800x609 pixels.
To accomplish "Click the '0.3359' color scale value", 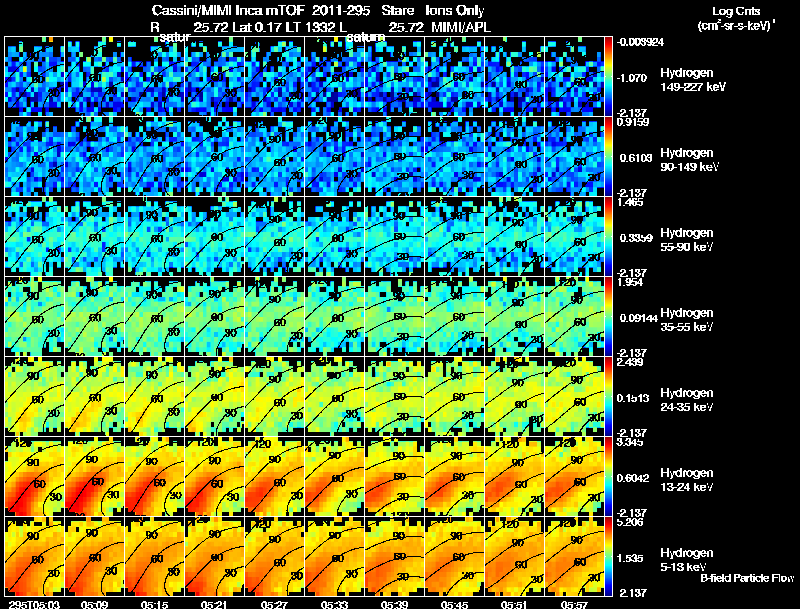I will pos(636,238).
